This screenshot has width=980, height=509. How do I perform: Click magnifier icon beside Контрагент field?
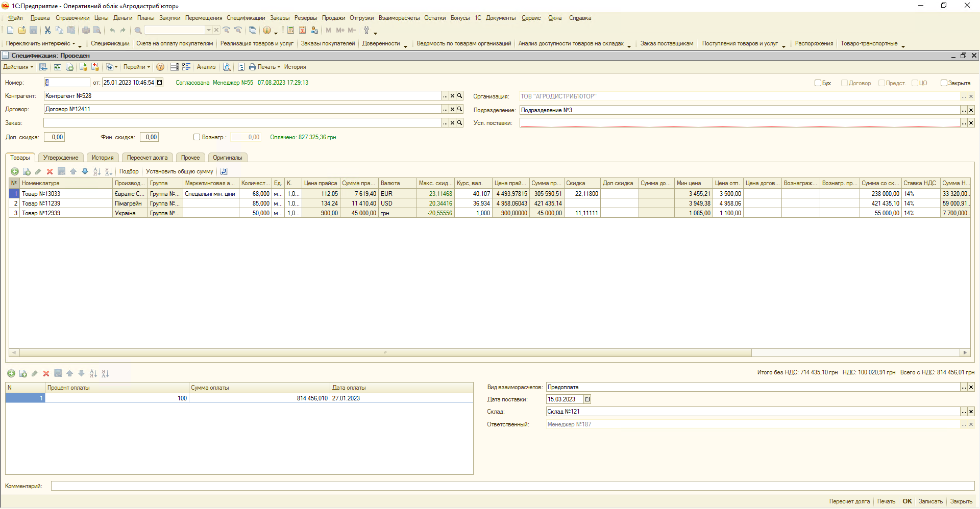[460, 96]
